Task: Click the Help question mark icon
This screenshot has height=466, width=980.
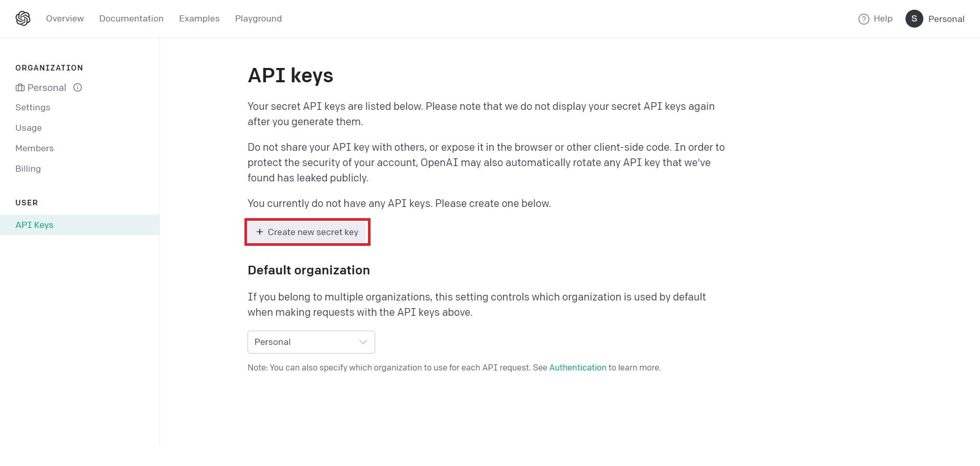Action: coord(864,19)
